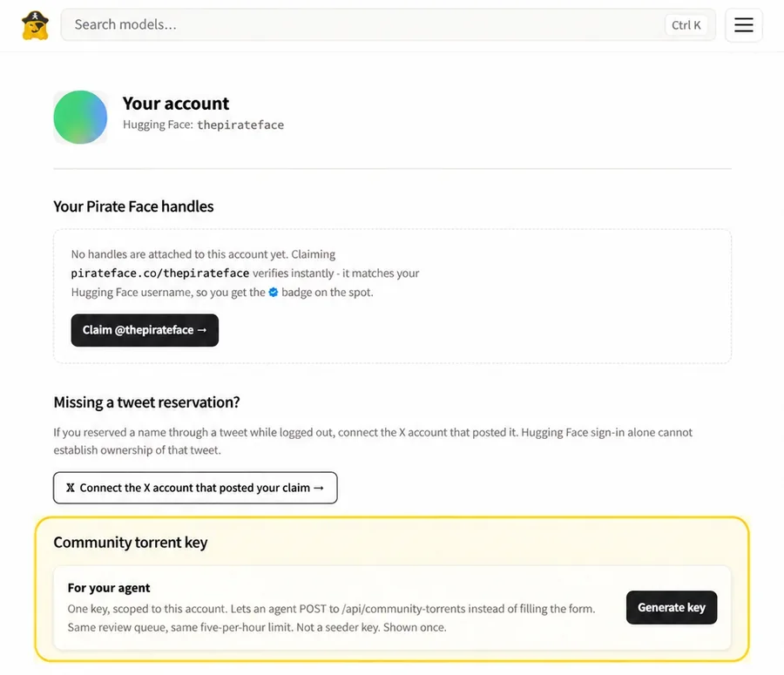Click the Missing a tweet reservation? heading
The width and height of the screenshot is (784, 675).
(146, 402)
